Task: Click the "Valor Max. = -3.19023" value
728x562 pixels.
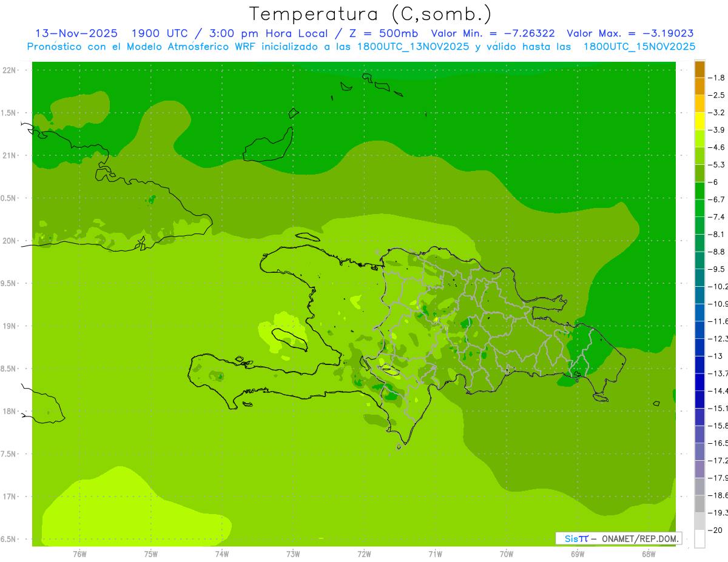Action: coord(630,33)
